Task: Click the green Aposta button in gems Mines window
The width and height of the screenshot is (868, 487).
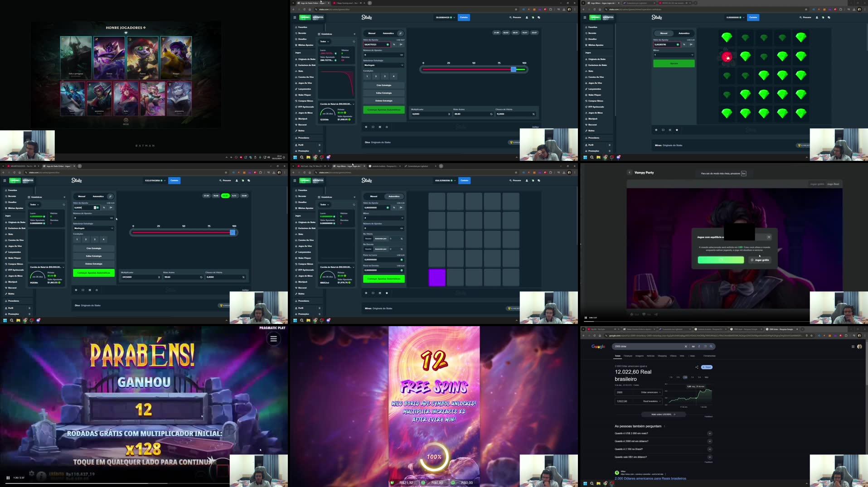Action: point(674,63)
